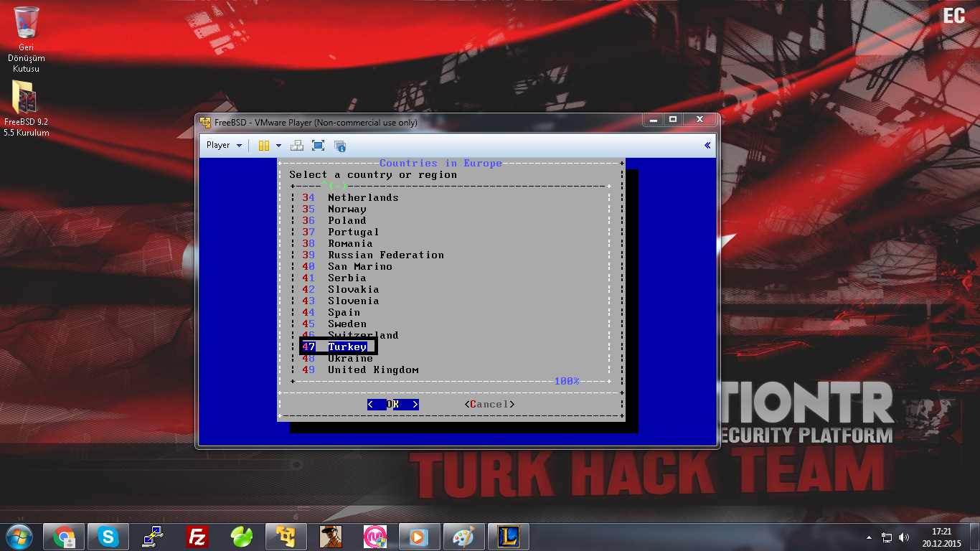Minimize the VMware Player window
This screenshot has width=980, height=551.
pos(654,120)
